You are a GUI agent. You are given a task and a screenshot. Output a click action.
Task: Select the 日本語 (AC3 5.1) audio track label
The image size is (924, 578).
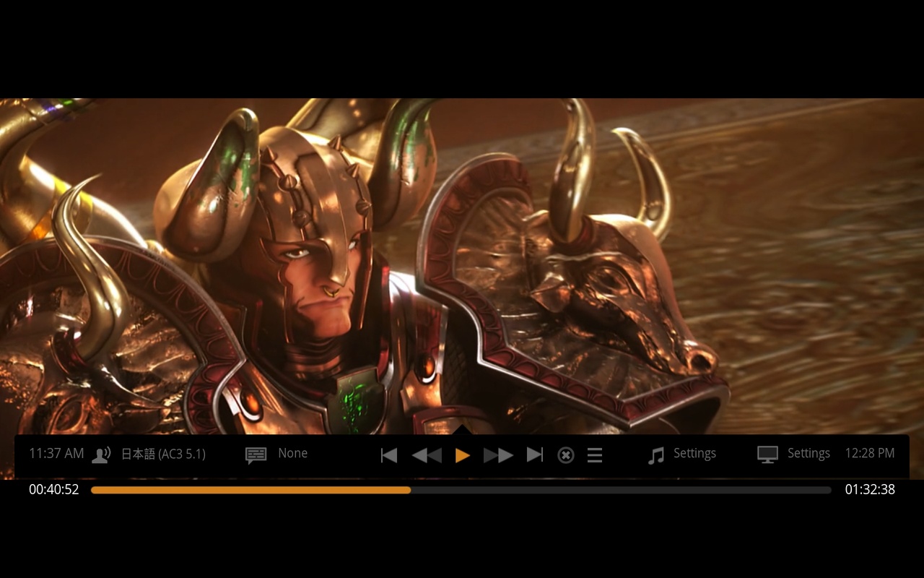coord(163,454)
